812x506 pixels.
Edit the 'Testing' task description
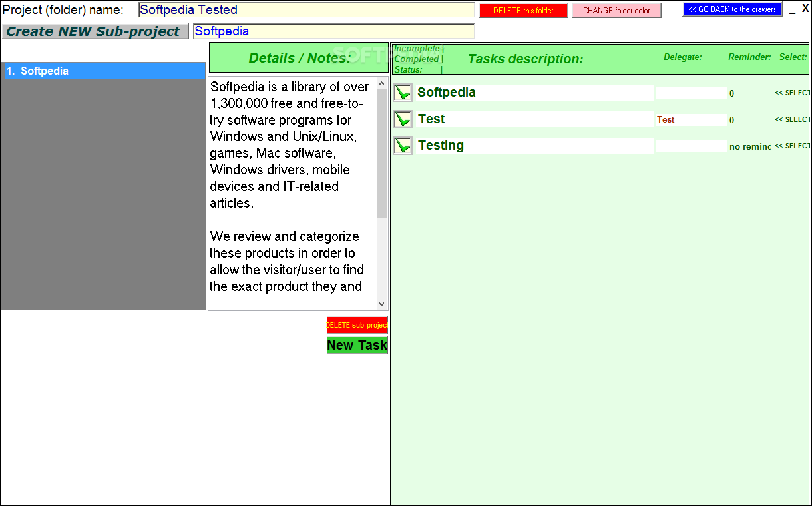pyautogui.click(x=534, y=146)
